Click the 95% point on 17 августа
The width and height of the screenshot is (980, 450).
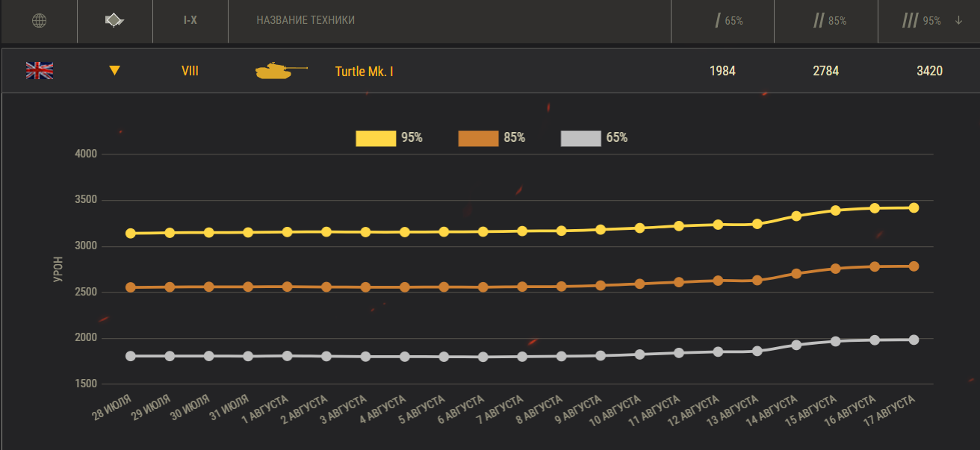pyautogui.click(x=914, y=207)
